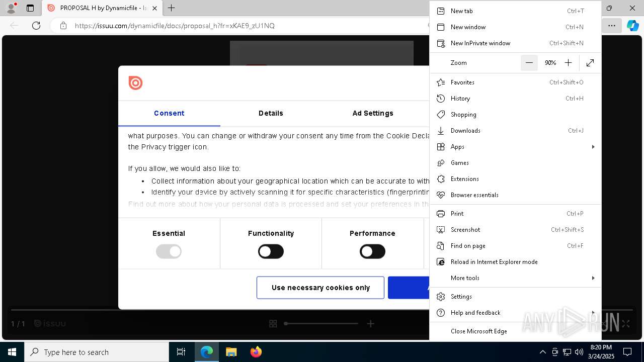Image resolution: width=644 pixels, height=362 pixels.
Task: Open New tab from Edge menu
Action: pos(515,11)
